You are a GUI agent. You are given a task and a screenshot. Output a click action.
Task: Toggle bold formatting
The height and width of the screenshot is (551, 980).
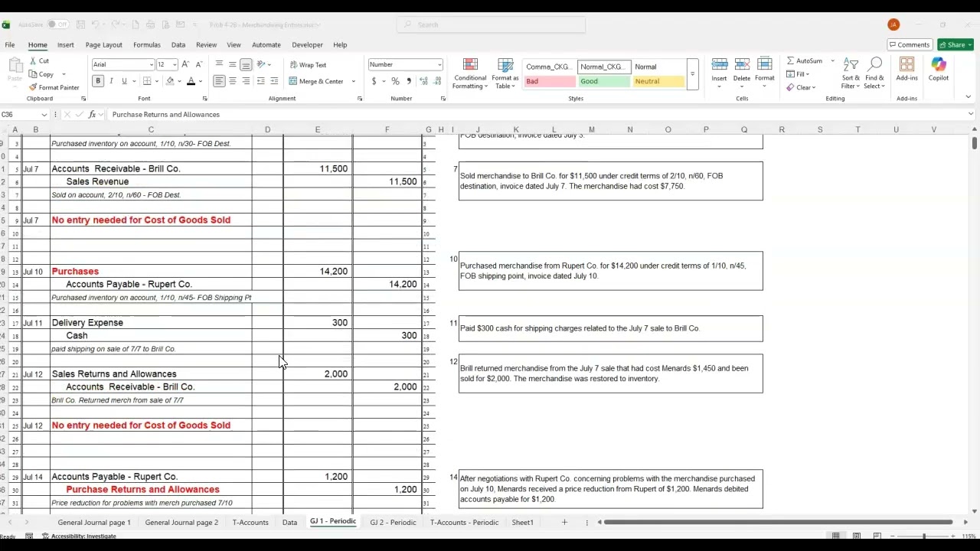(98, 81)
